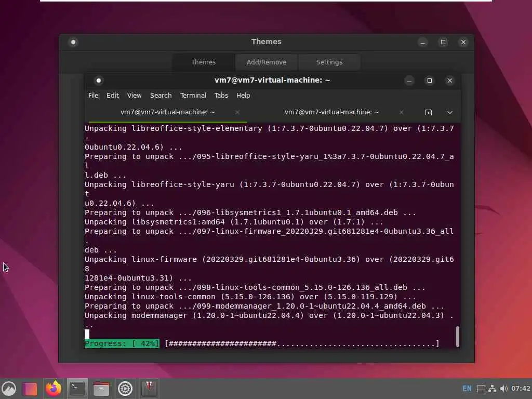This screenshot has height=399, width=532.
Task: Select Settings tab in Themes window
Action: (x=329, y=62)
